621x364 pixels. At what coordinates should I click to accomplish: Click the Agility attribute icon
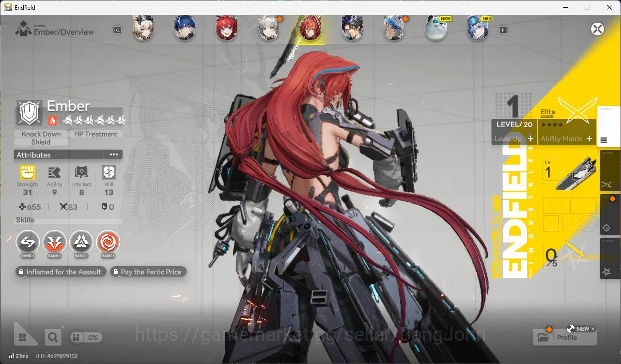tap(54, 172)
